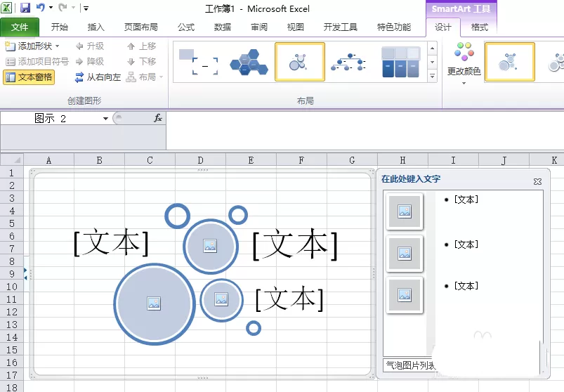Open the 布局 dropdown in 创建图形 group
Viewport: 564px width, 392px height.
(144, 77)
